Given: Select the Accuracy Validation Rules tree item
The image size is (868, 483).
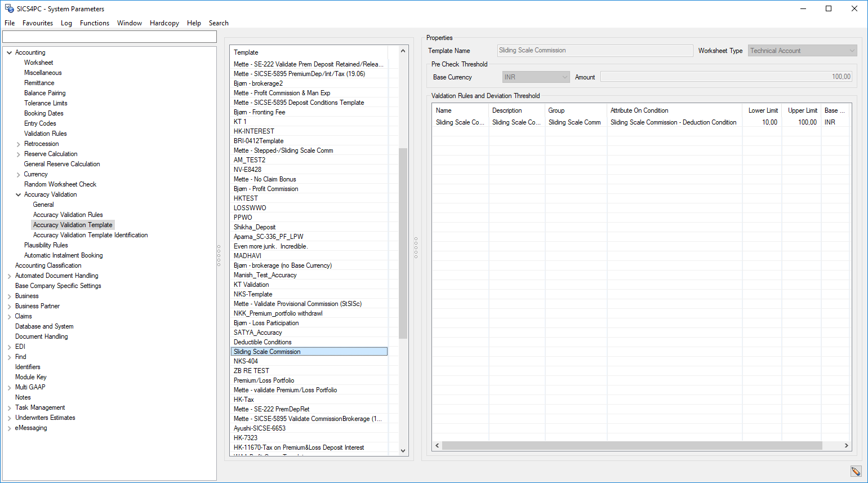Looking at the screenshot, I should click(68, 214).
